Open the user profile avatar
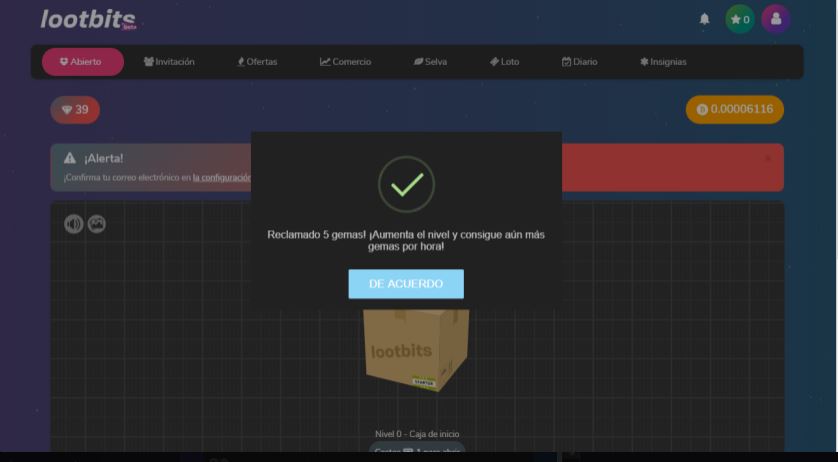This screenshot has width=838, height=462. [x=775, y=19]
